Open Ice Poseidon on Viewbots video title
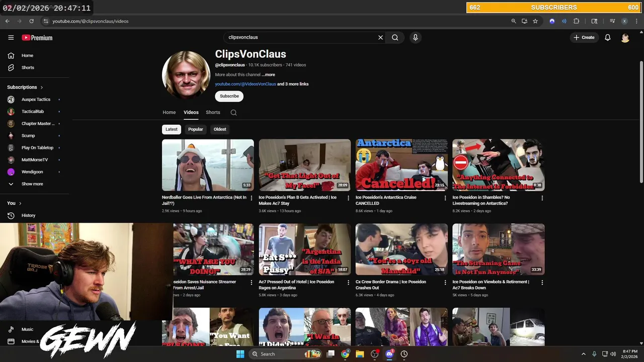Screen dimensions: 644x362 pyautogui.click(x=491, y=285)
